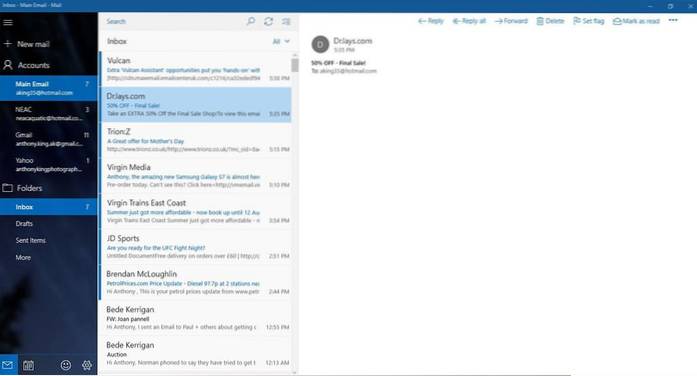Image resolution: width=697 pixels, height=376 pixels.
Task: Click the search magnifier icon
Action: tap(251, 21)
